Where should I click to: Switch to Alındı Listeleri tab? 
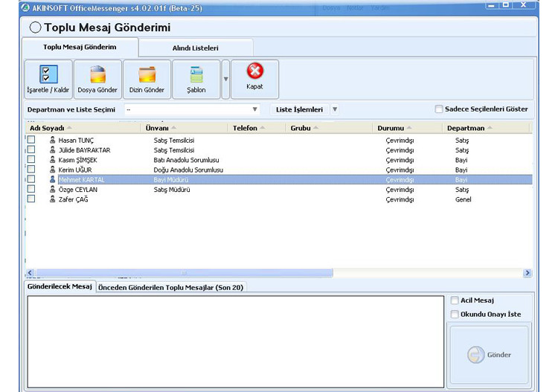pyautogui.click(x=196, y=48)
